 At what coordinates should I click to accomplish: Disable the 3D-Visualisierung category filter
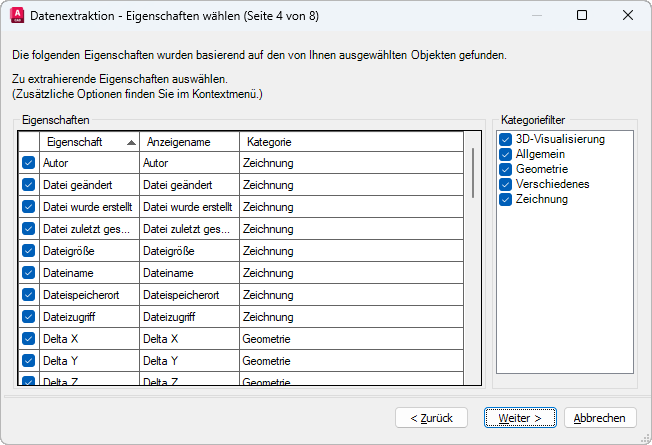pyautogui.click(x=506, y=139)
